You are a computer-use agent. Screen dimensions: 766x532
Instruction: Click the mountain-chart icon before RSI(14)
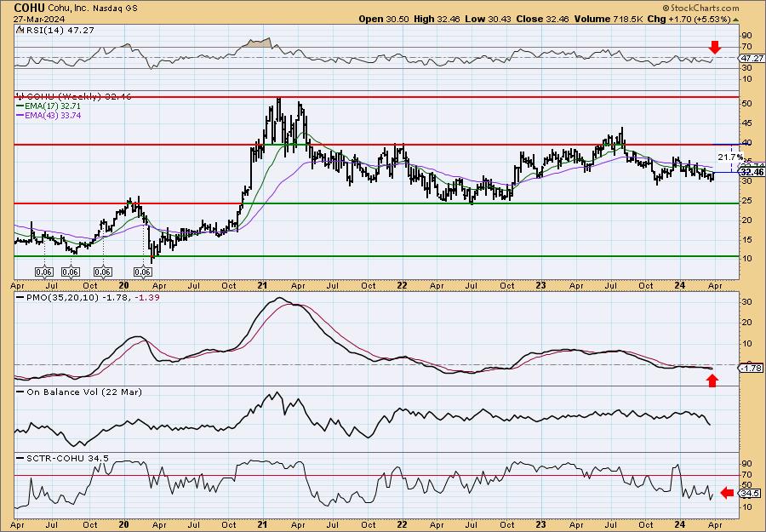click(x=19, y=30)
